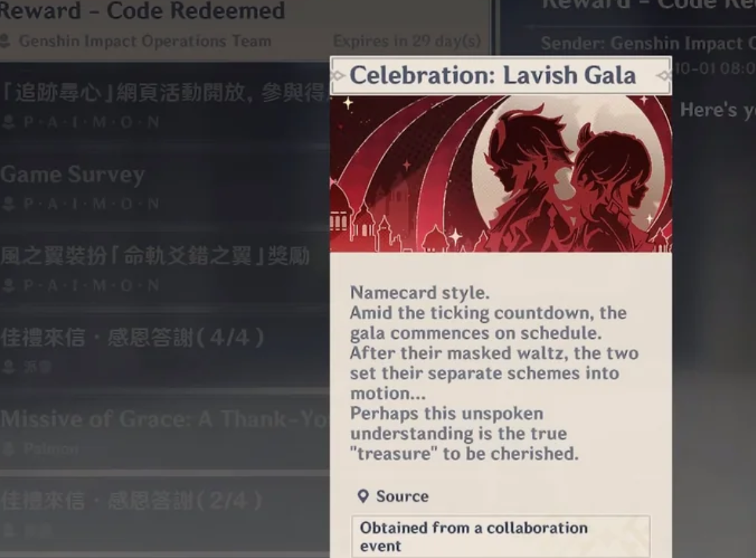756x558 pixels.
Task: Open the Game Survey mail
Action: pyautogui.click(x=165, y=187)
